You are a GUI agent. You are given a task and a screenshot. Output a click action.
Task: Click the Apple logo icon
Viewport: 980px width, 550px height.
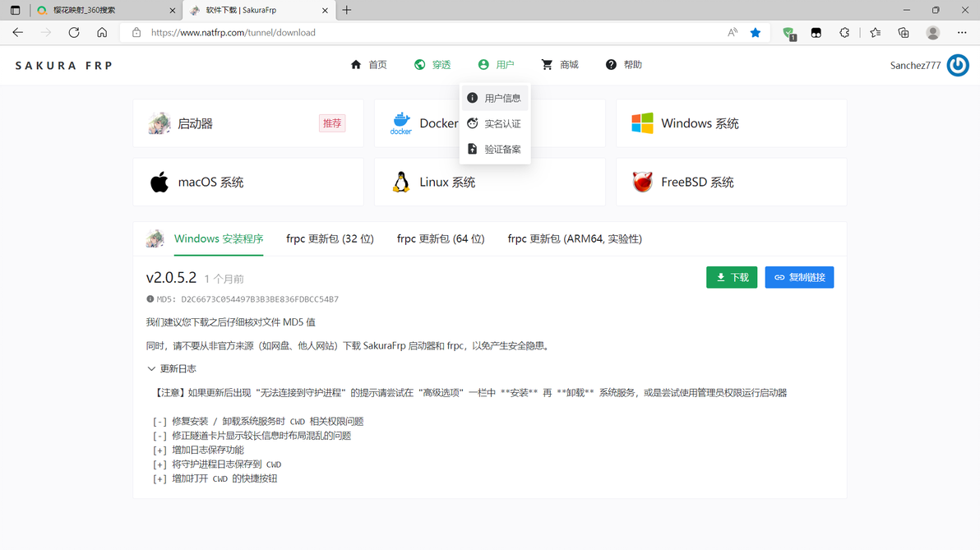point(159,182)
